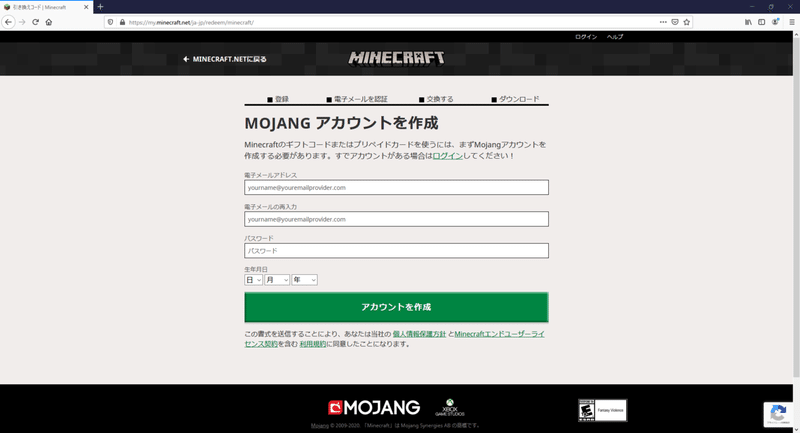Screen dimensions: 800x433
Task: Select the 登録 step tab
Action: click(x=278, y=99)
